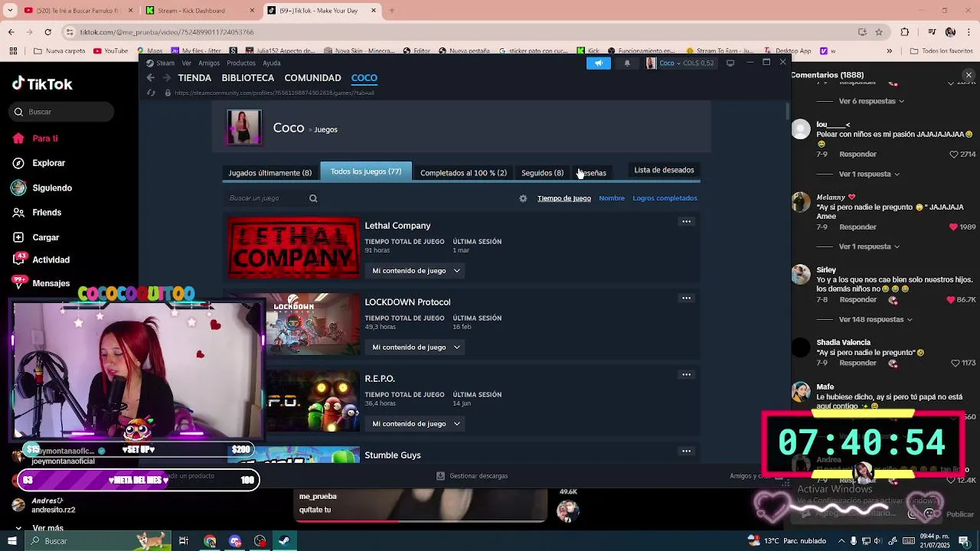Click TikTok 'Buscar' search field
The width and height of the screenshot is (980, 551).
63,112
